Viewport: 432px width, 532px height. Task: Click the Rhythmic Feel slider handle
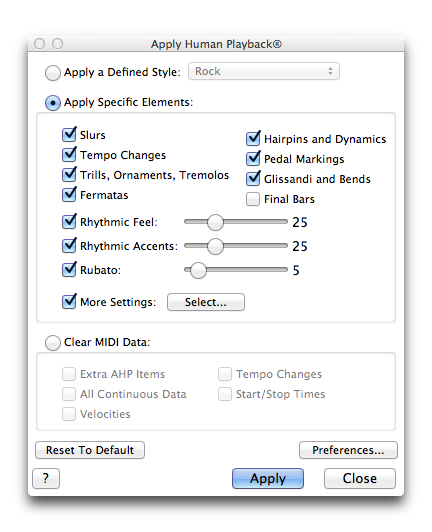(x=215, y=222)
